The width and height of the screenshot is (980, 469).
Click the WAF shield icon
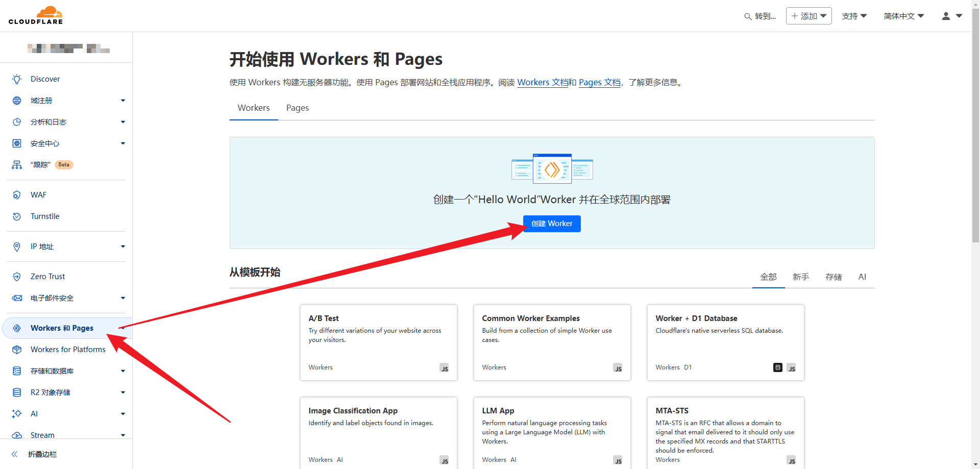point(17,195)
